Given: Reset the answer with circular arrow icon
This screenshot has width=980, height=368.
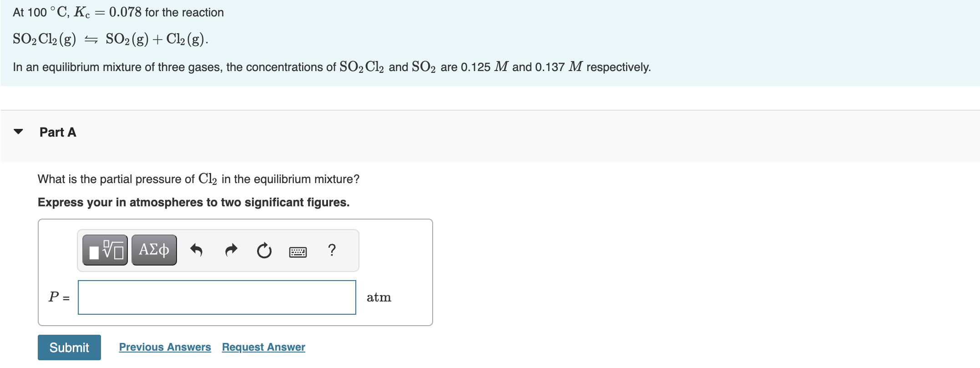Looking at the screenshot, I should 264,250.
